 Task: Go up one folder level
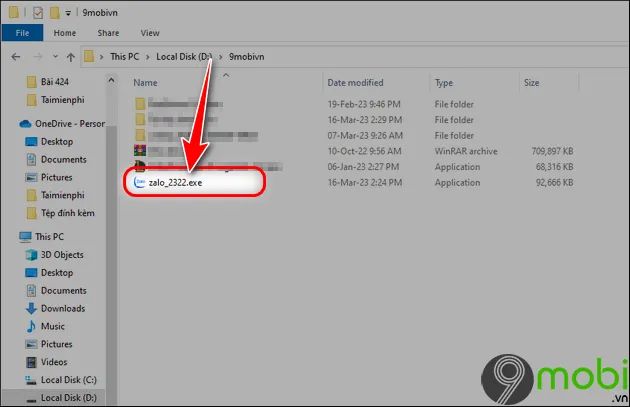click(71, 57)
